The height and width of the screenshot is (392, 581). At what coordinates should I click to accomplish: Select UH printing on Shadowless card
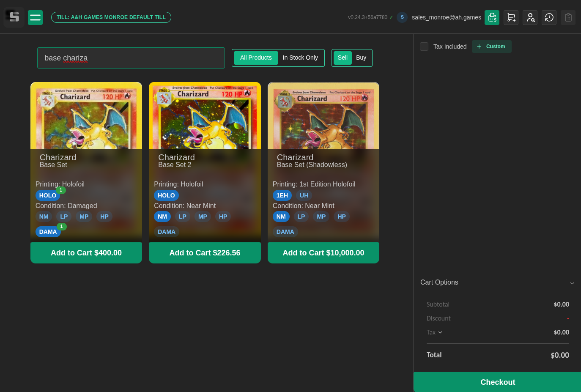pos(304,195)
